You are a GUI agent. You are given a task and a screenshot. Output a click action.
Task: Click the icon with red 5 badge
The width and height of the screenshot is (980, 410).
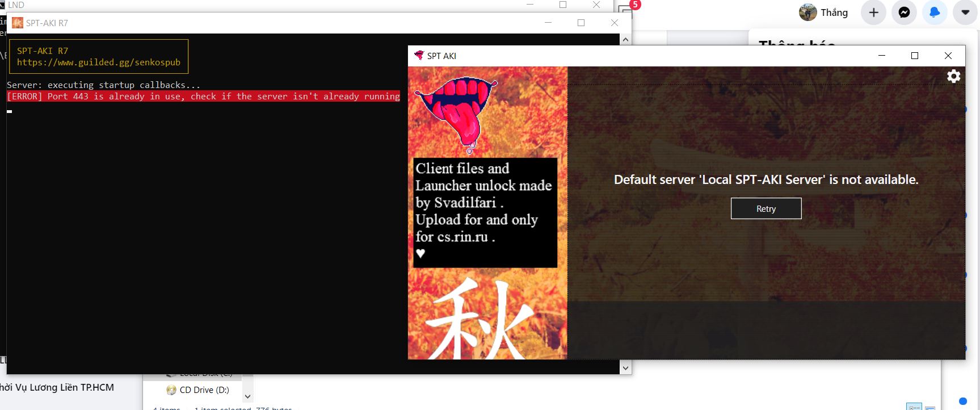pos(626,10)
